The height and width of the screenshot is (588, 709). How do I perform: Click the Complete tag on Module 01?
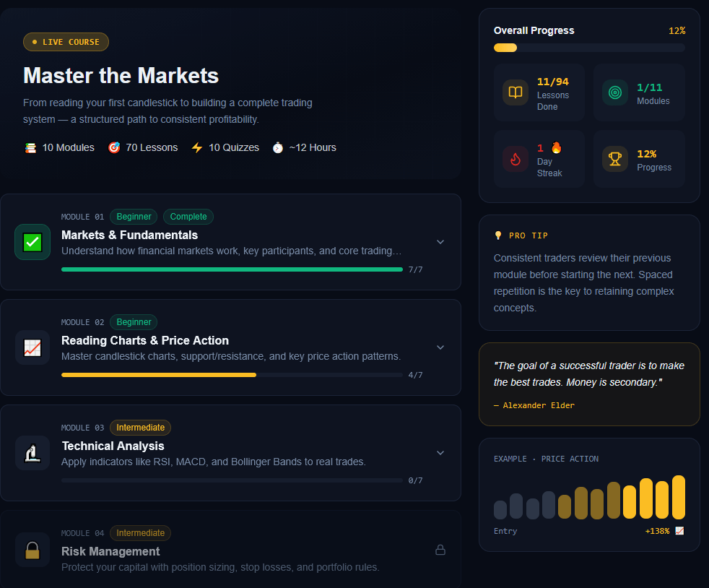188,217
